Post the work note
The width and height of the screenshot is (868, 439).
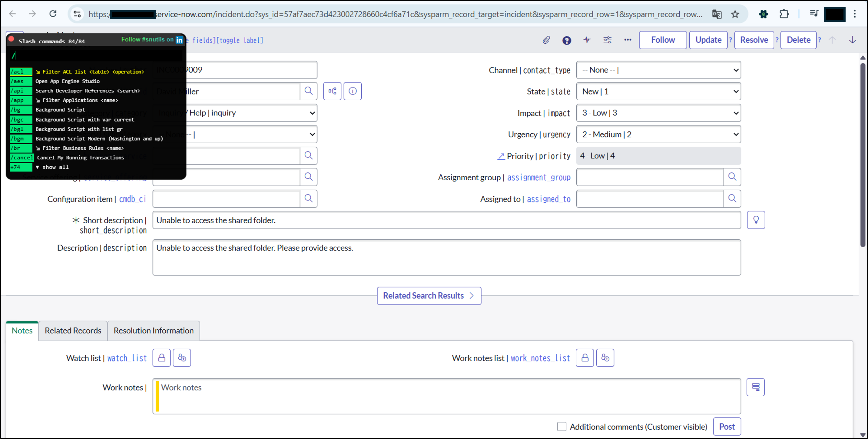(x=727, y=427)
